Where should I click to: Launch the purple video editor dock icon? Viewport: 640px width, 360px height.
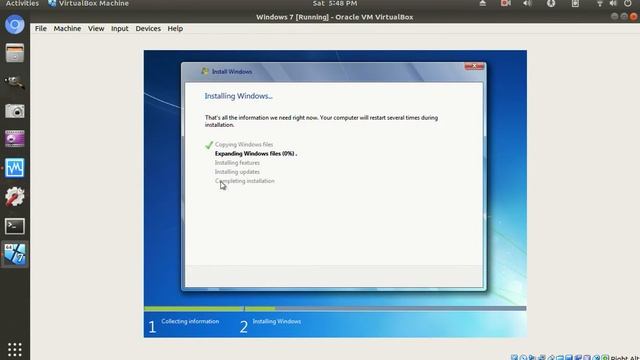tap(15, 139)
